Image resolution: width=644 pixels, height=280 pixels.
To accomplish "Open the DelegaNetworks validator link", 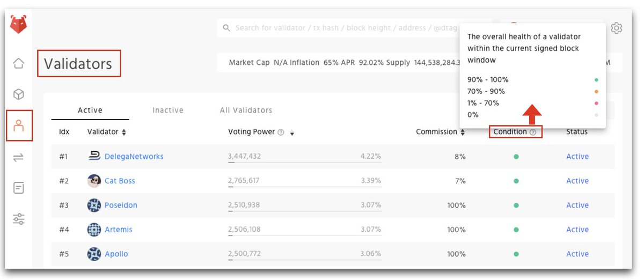I will click(x=134, y=157).
